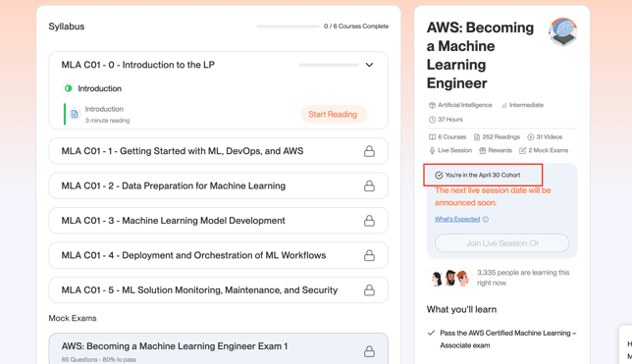Click the 'What you'll learn' heading

click(x=461, y=310)
